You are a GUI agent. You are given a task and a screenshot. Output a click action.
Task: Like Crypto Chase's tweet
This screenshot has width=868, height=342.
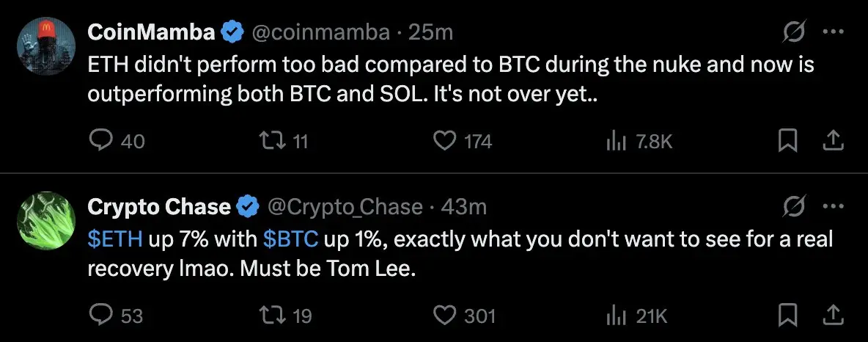445,315
